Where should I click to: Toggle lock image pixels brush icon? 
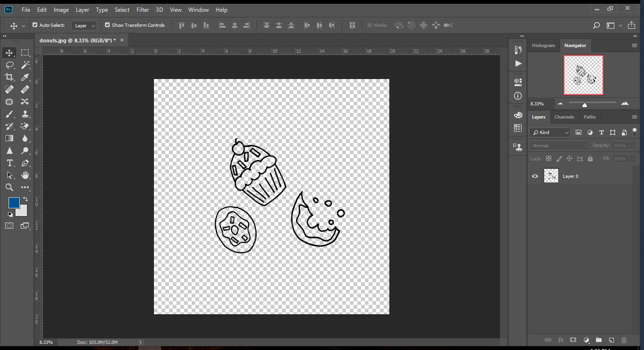(559, 159)
